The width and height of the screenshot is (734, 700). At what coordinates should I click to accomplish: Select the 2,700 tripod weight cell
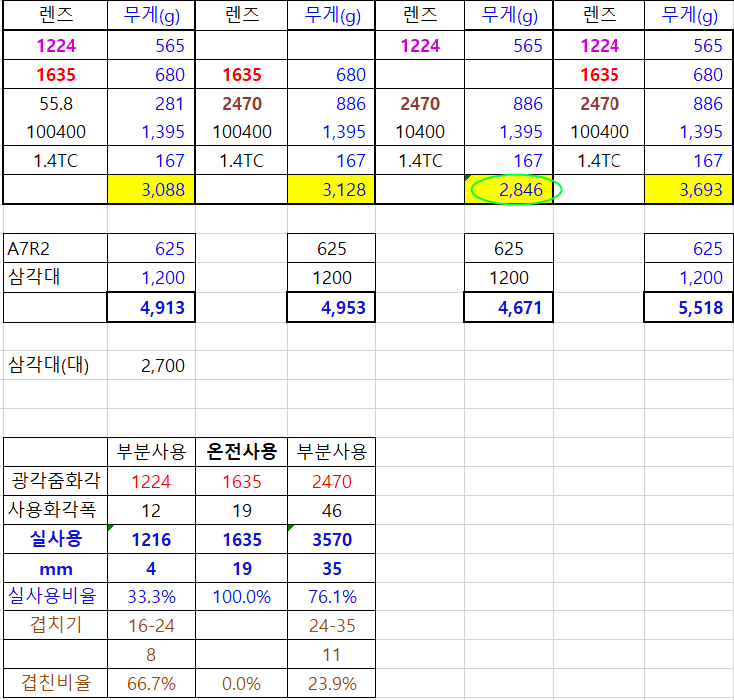(151, 365)
